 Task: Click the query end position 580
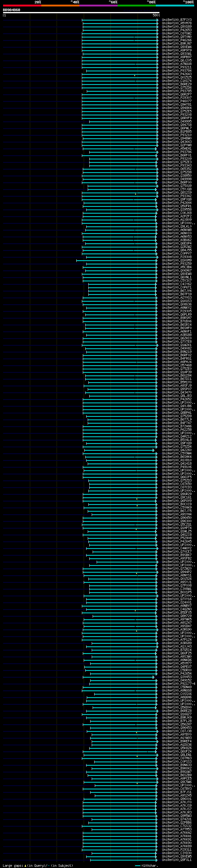pos(155,15)
